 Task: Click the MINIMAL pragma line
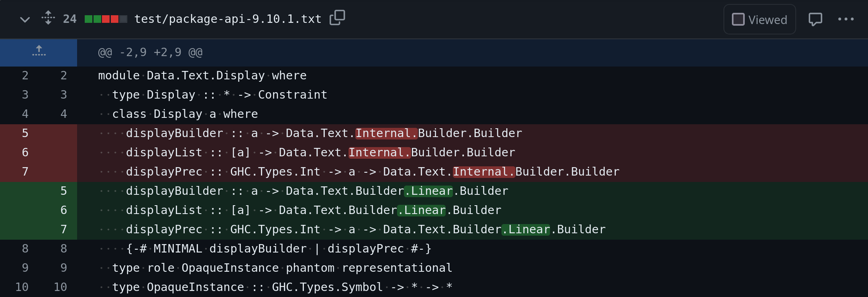coord(473,249)
